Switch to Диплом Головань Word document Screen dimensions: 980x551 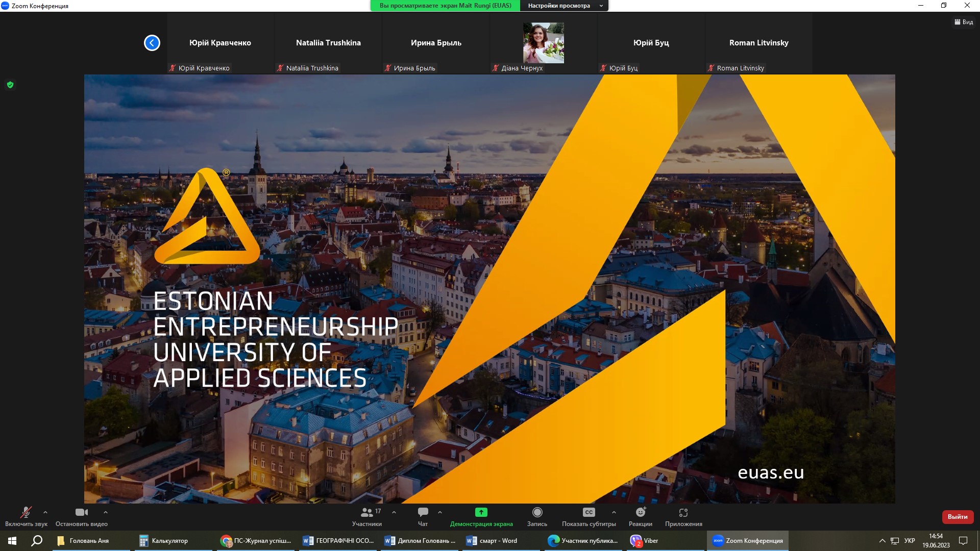click(420, 541)
